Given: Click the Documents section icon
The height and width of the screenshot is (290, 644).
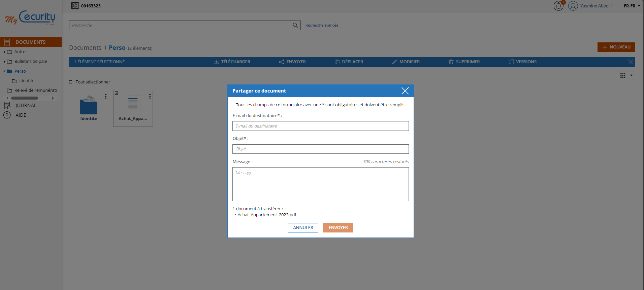Looking at the screenshot, I should tap(7, 42).
